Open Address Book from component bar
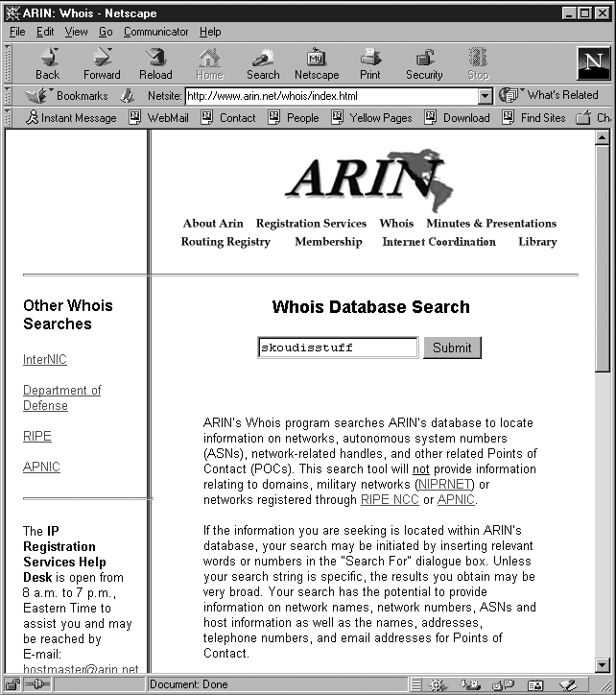Viewport: 616px width, 695px height. [x=535, y=685]
